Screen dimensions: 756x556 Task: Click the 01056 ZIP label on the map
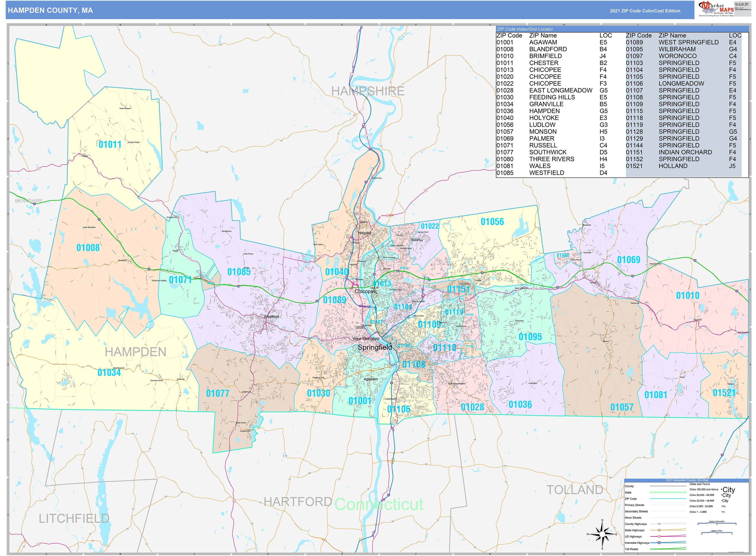492,222
